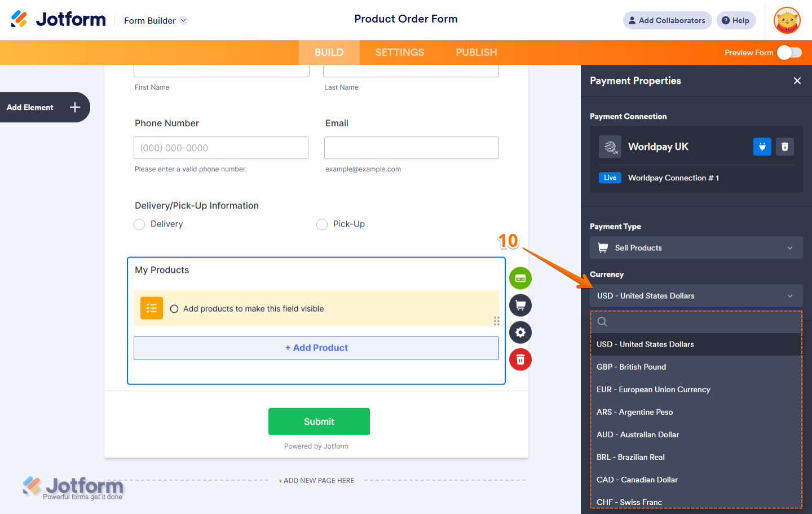Open the shopping cart product list icon
Screen dimensions: 812x514
(520, 305)
